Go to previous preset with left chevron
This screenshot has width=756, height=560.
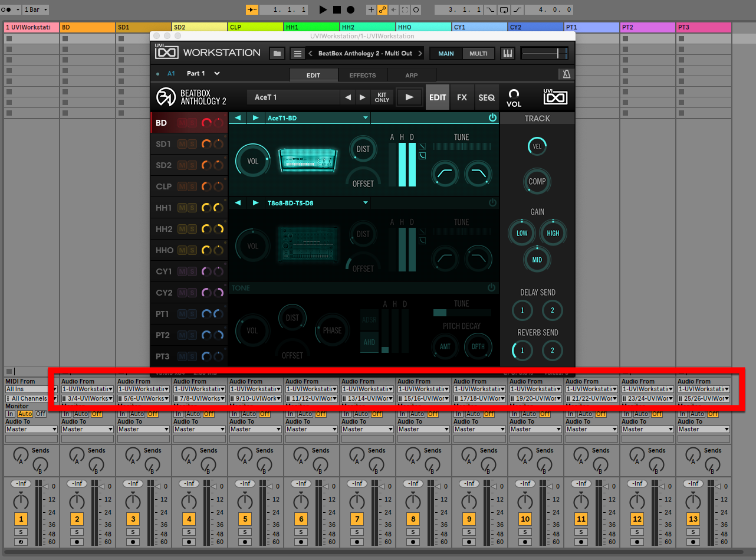coord(311,53)
